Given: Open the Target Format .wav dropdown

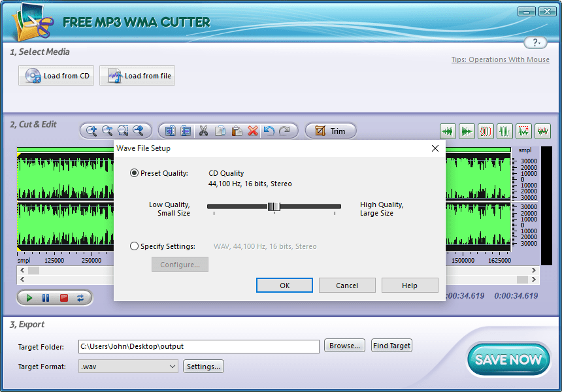Looking at the screenshot, I should pos(128,367).
